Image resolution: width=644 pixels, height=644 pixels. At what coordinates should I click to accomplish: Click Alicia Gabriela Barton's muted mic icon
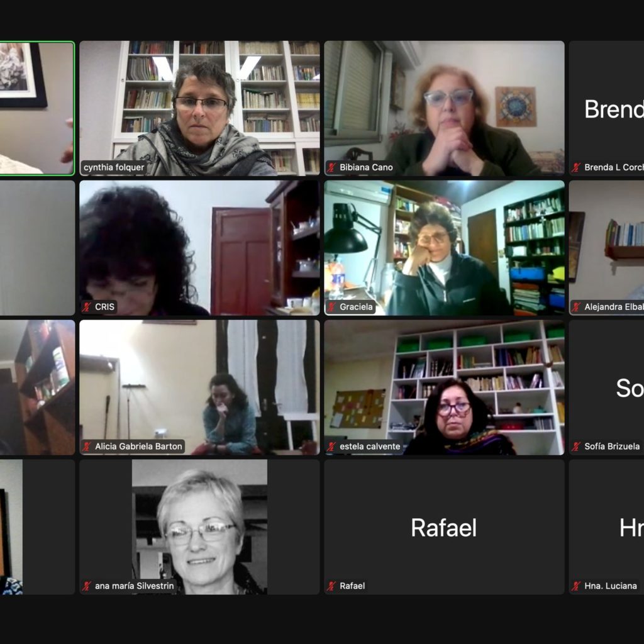point(87,447)
